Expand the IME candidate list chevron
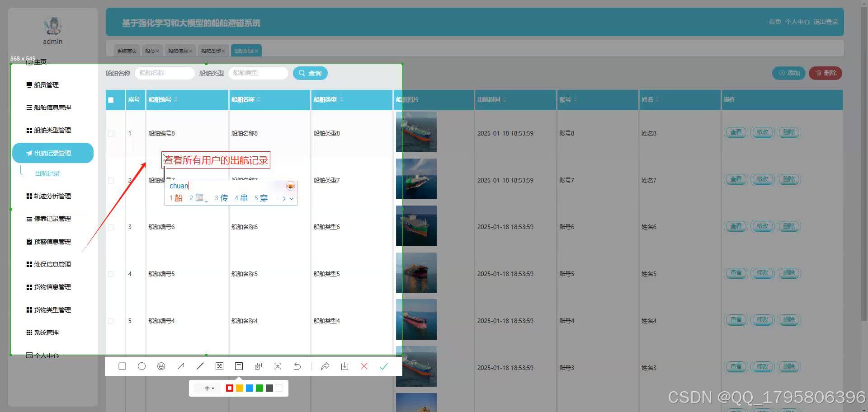 coord(292,198)
